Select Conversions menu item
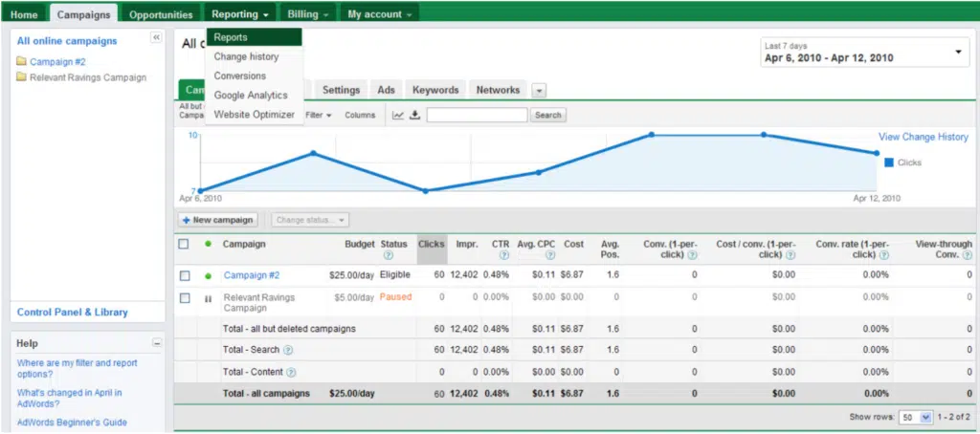 tap(240, 76)
